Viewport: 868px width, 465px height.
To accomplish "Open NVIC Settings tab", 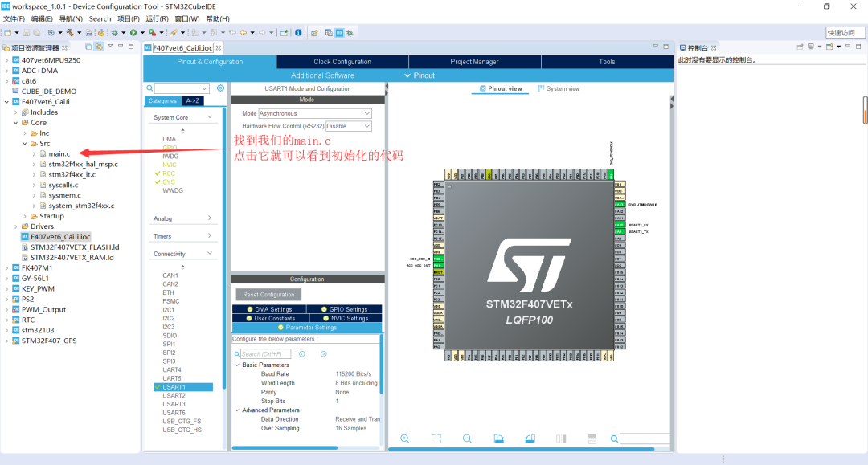I will point(346,319).
